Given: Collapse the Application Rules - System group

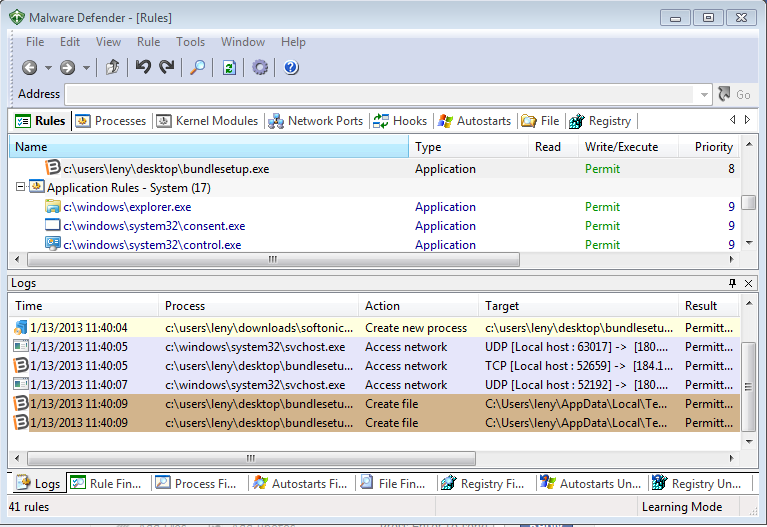Looking at the screenshot, I should pyautogui.click(x=21, y=188).
